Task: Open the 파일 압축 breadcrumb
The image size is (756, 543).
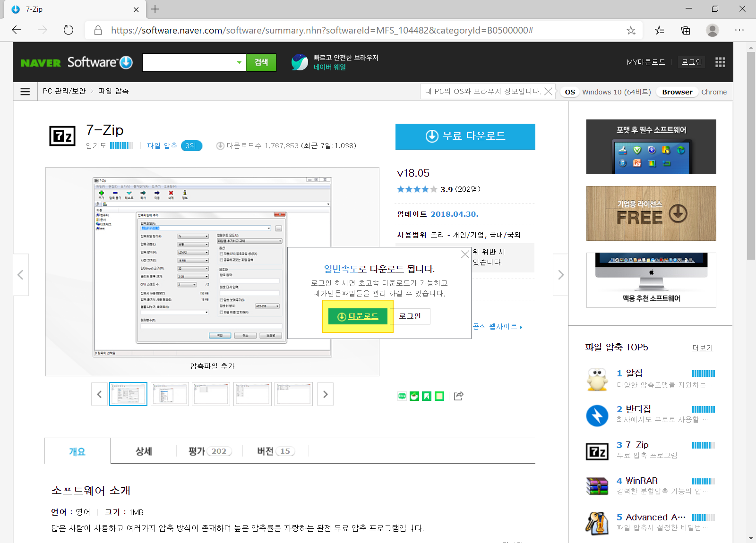Action: (x=113, y=91)
